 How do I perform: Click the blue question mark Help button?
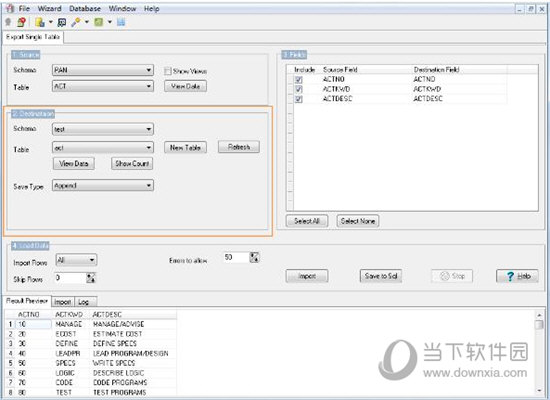click(517, 276)
